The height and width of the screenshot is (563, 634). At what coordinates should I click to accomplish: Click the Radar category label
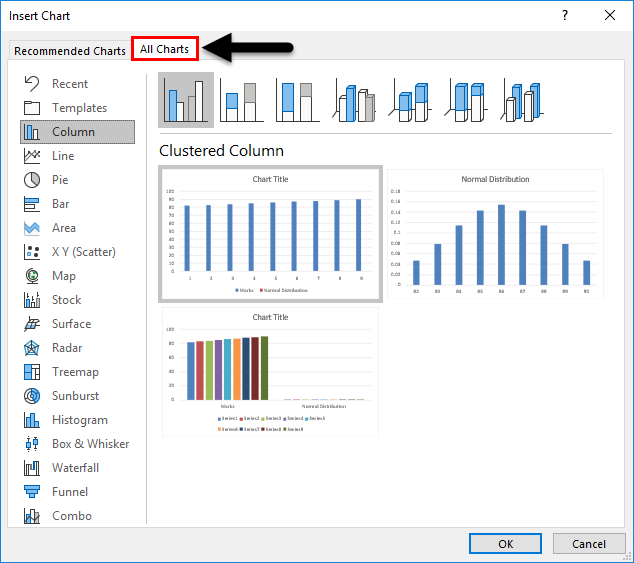coord(67,348)
